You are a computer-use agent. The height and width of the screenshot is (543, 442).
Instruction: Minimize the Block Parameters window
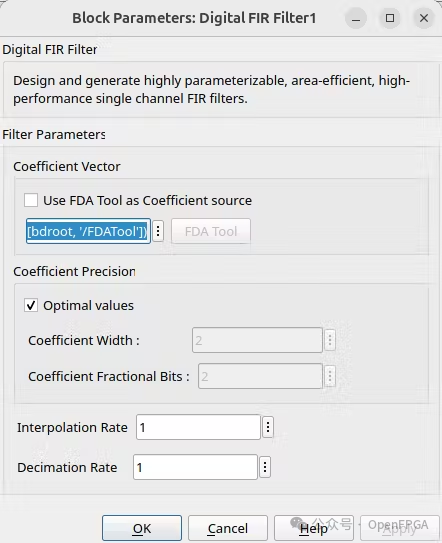[356, 18]
